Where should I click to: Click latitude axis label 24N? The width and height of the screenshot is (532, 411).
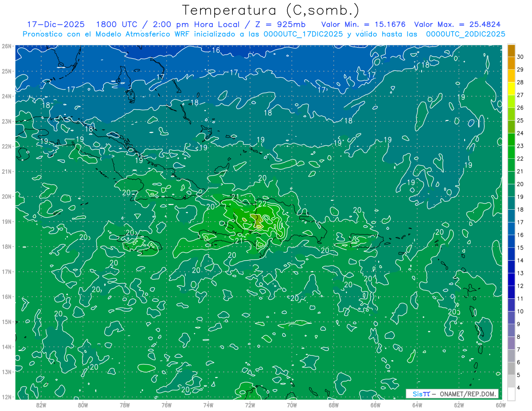6,96
